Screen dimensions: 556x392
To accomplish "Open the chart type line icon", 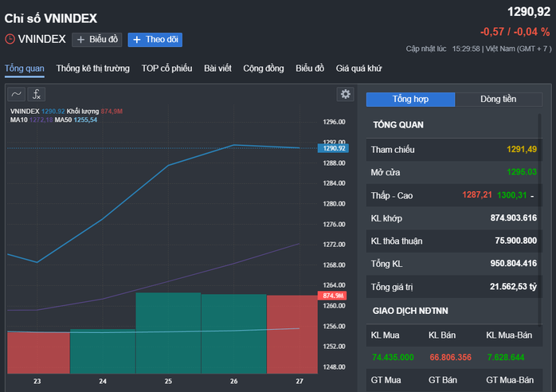I will pos(16,94).
